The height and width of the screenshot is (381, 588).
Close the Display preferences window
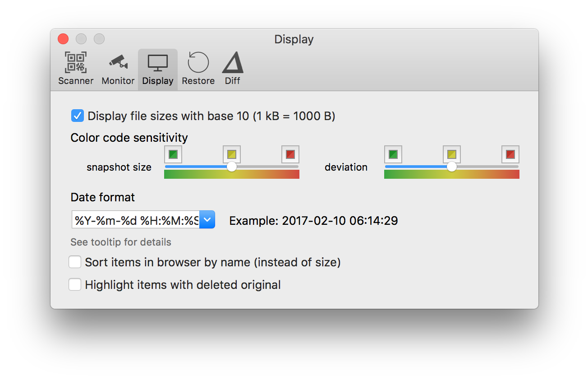(63, 39)
